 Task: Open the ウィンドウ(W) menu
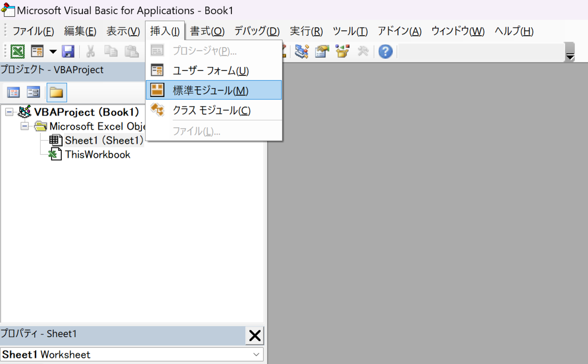coord(458,31)
